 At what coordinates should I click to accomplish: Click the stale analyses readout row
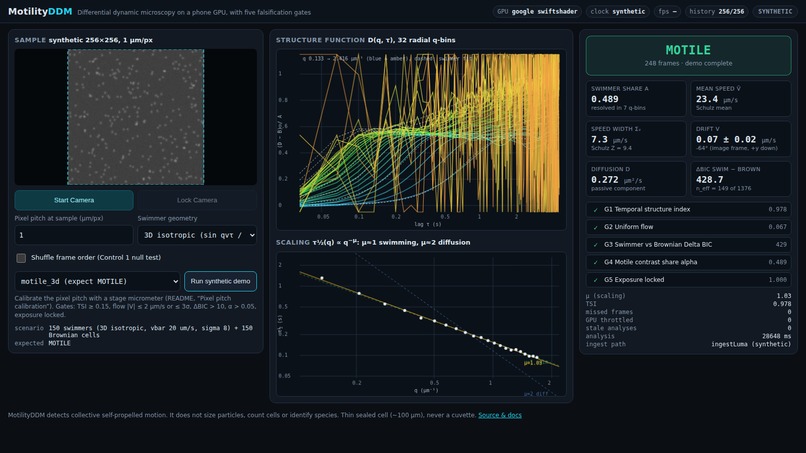[x=688, y=328]
